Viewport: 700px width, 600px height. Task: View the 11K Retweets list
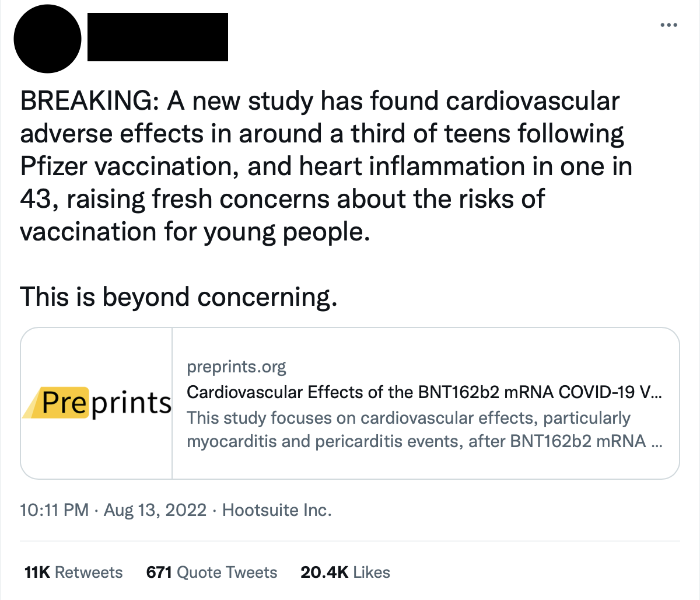pos(73,572)
